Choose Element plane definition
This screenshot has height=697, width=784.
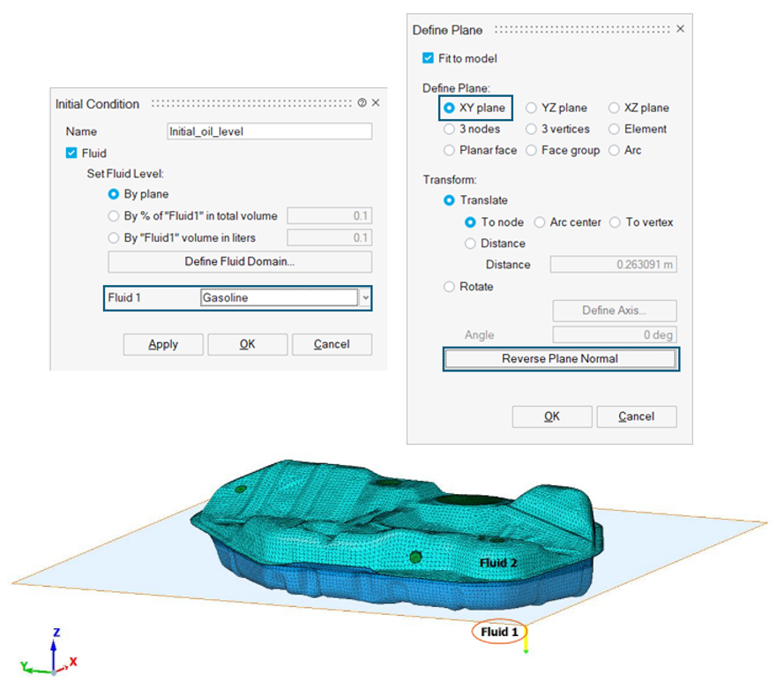tap(614, 129)
